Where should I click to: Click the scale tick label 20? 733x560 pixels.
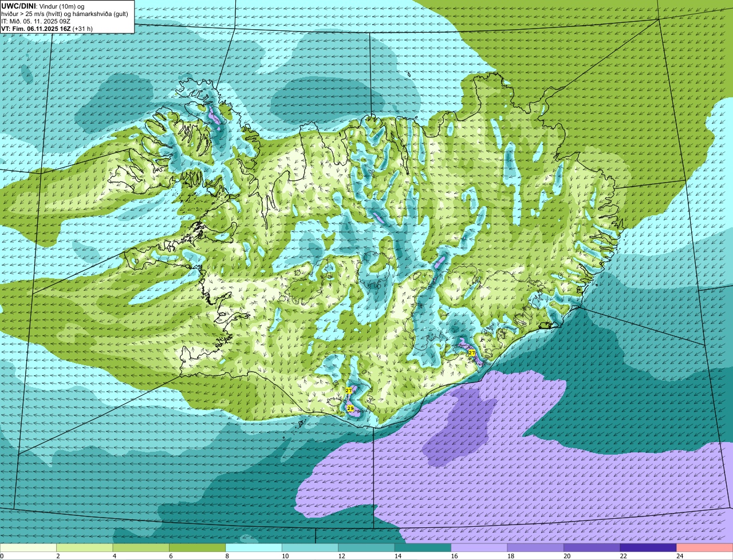click(x=567, y=556)
